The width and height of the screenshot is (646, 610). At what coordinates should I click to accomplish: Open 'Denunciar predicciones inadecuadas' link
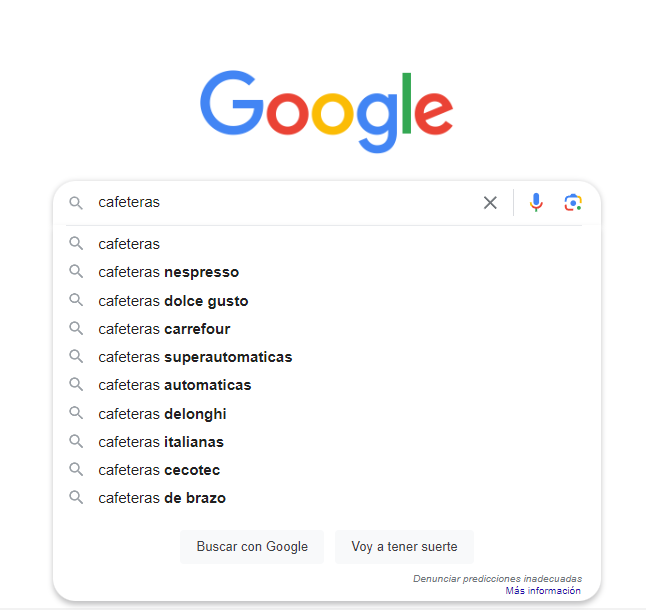tap(497, 579)
